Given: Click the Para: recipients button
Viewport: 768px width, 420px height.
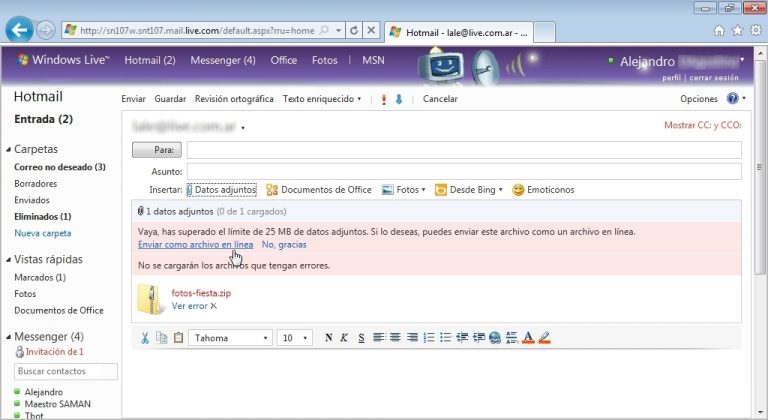Looking at the screenshot, I should [157, 150].
